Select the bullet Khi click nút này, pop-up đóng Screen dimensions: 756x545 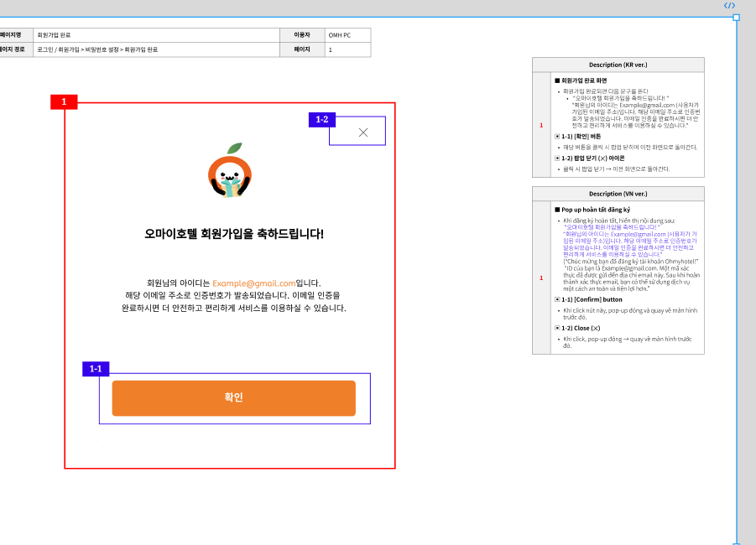(x=630, y=314)
